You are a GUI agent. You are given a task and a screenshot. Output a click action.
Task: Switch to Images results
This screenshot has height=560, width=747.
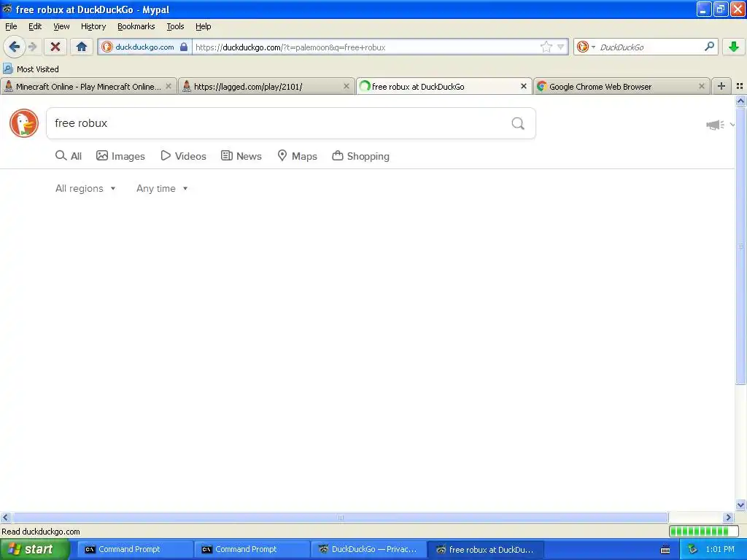click(120, 156)
